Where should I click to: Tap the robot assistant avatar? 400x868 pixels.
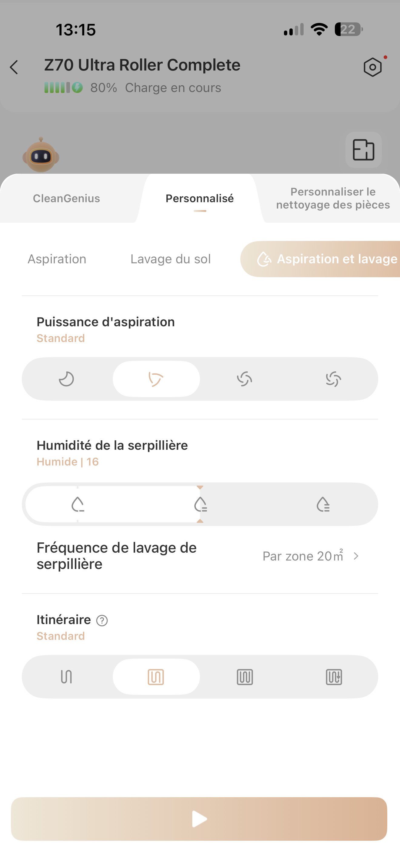tap(41, 155)
